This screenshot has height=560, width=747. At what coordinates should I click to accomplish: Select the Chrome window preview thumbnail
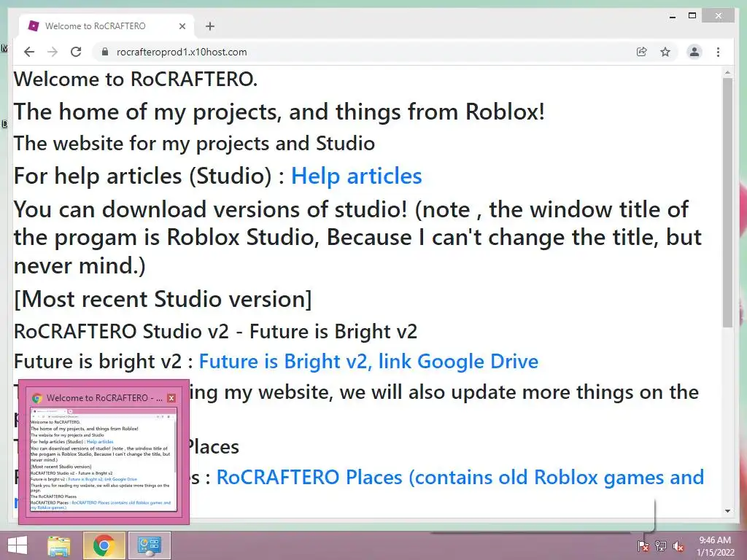pos(104,459)
